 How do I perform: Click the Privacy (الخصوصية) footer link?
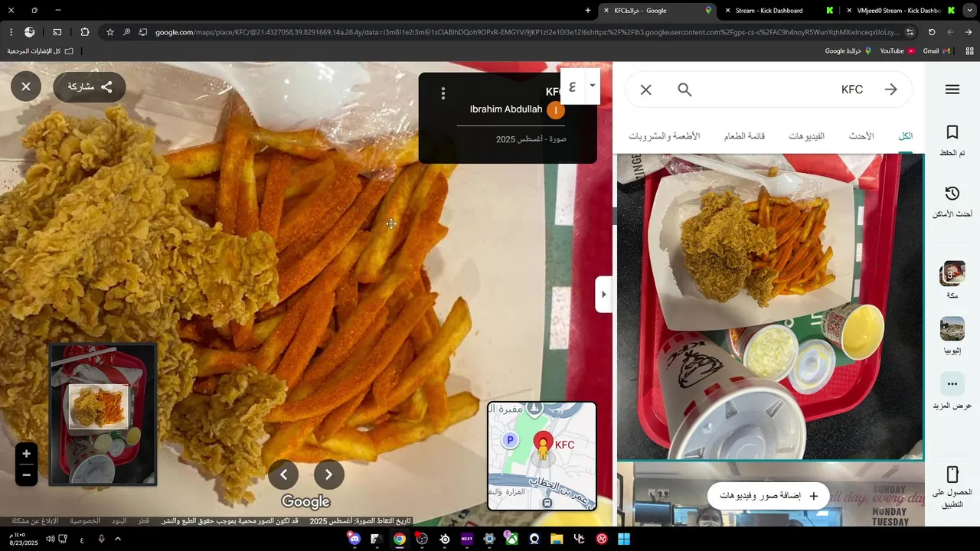85,521
